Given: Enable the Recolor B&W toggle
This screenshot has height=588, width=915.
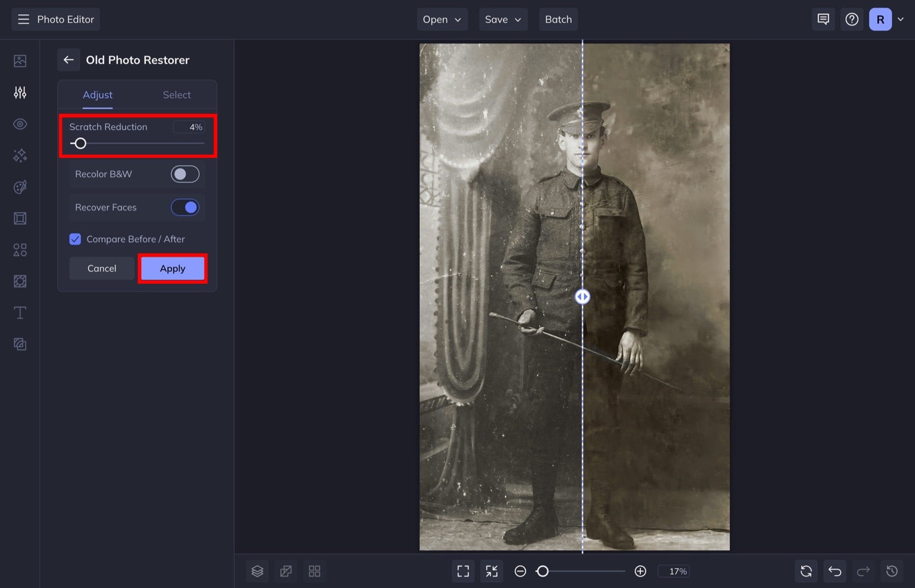Looking at the screenshot, I should (x=185, y=174).
